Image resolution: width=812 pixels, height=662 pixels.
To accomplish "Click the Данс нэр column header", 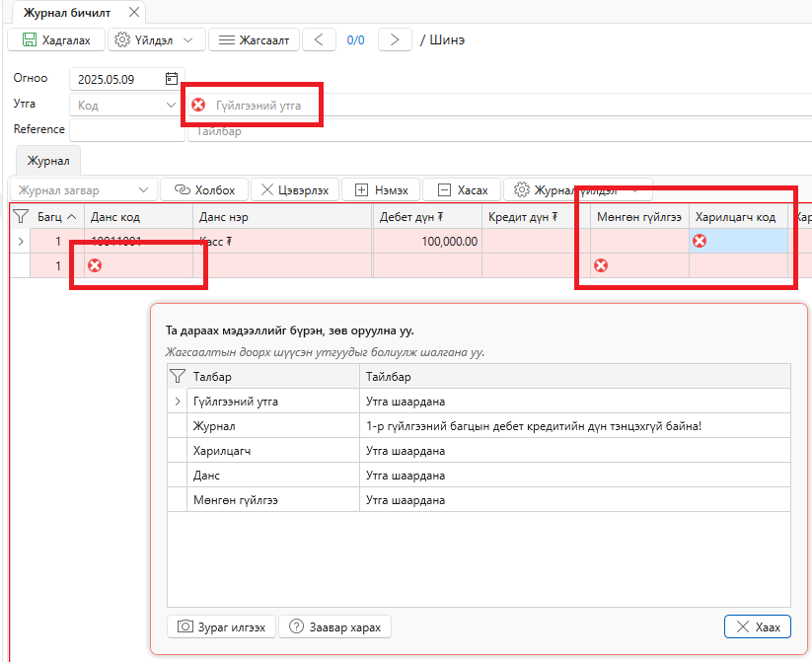I will 282,216.
